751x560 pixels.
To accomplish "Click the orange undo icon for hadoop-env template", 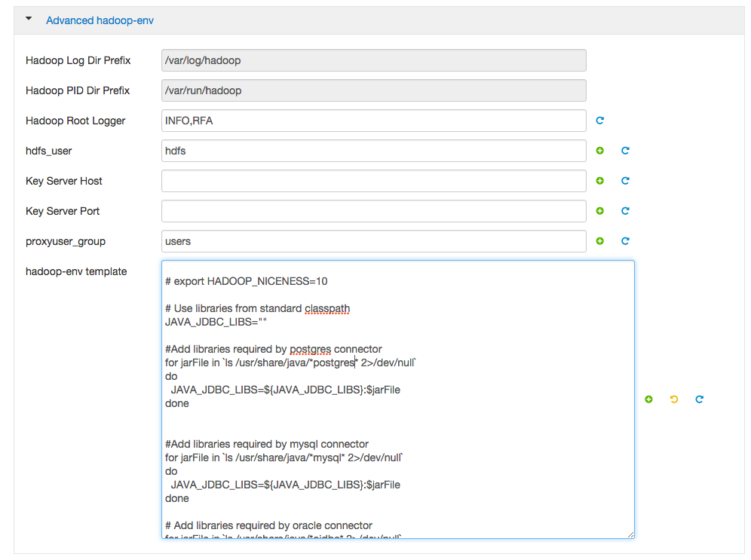I will [673, 399].
